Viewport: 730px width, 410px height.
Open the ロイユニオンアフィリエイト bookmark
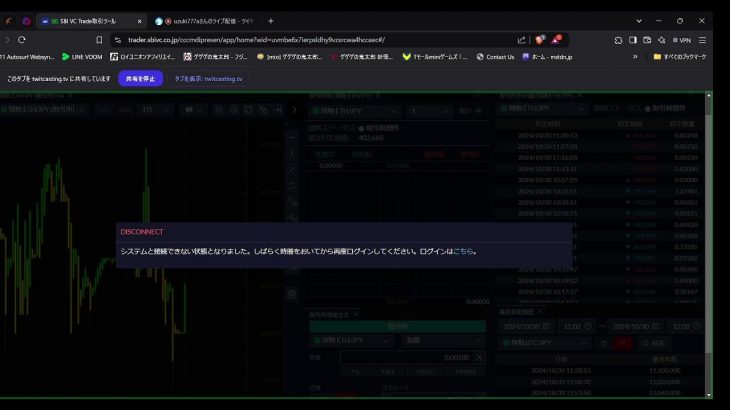142,57
